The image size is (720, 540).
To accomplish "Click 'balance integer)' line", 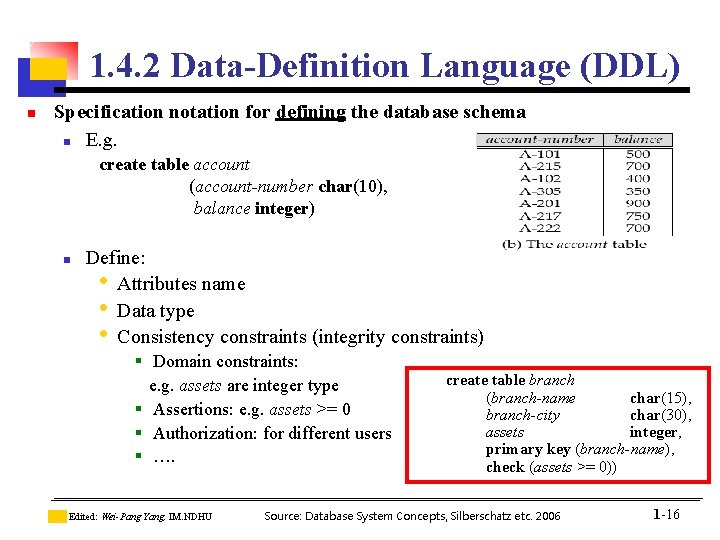I will [253, 208].
